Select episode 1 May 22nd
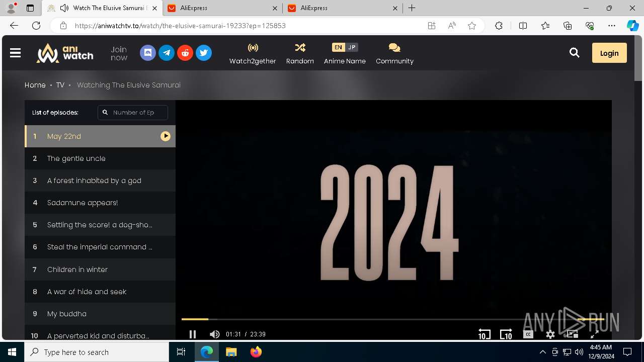The width and height of the screenshot is (644, 362). pyautogui.click(x=100, y=136)
